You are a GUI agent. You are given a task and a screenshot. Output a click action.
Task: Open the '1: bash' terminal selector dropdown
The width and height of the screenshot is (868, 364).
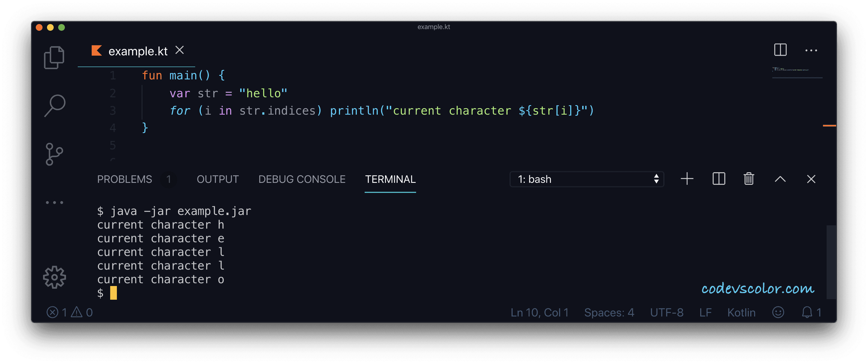tap(587, 179)
